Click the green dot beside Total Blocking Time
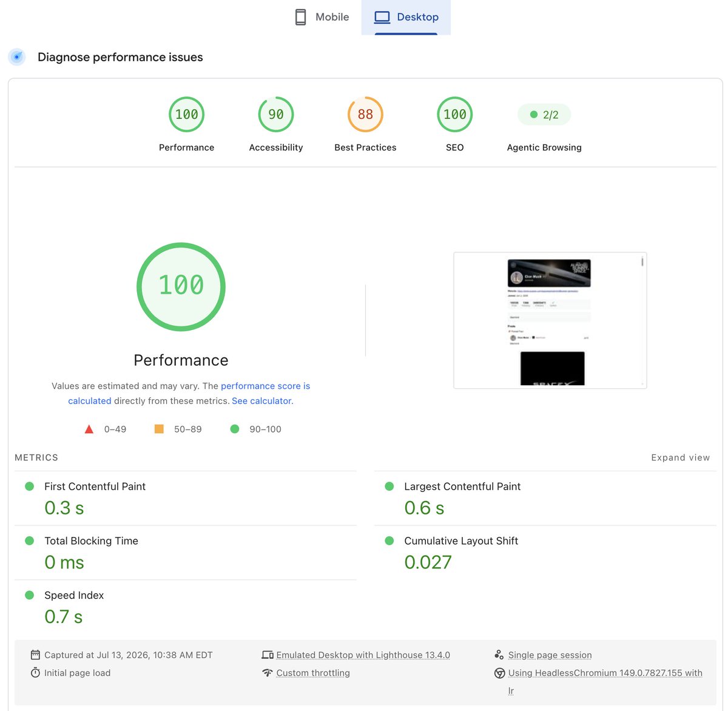 point(29,541)
